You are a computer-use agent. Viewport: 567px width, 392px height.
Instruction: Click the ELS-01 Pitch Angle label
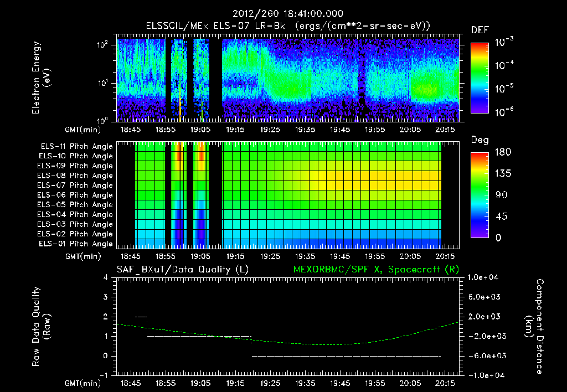[76, 244]
